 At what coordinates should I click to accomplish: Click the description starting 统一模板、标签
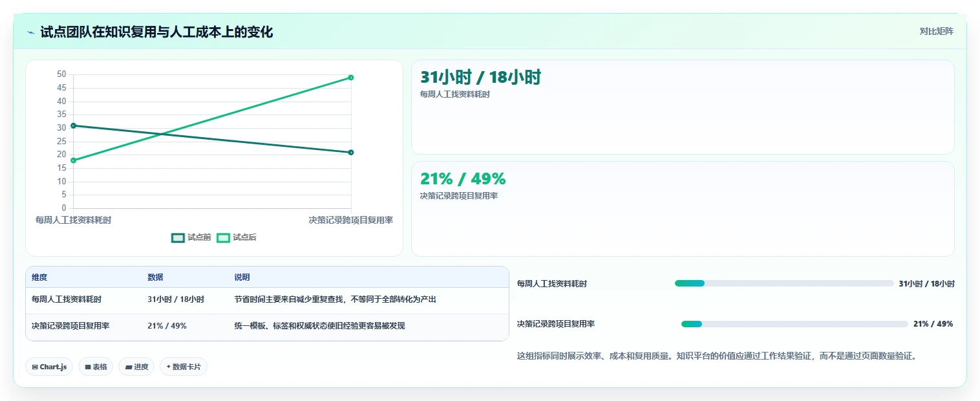coord(319,326)
